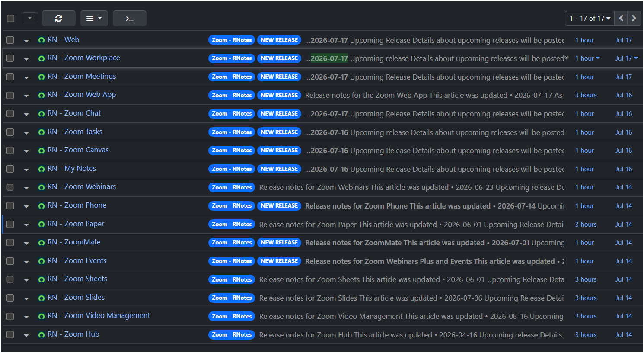This screenshot has width=644, height=353.
Task: Expand the row caret for RN - Zoom Phone
Action: click(26, 206)
